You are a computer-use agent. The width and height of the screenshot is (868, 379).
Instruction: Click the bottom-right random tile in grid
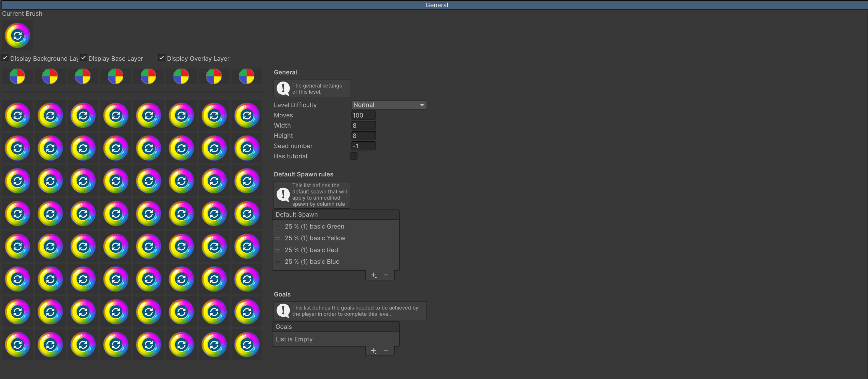pyautogui.click(x=247, y=345)
